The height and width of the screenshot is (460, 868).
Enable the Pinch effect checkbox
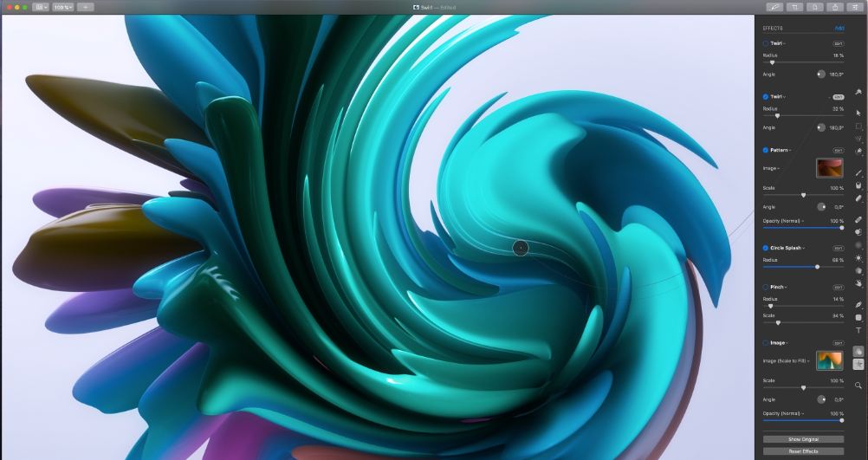pos(766,287)
